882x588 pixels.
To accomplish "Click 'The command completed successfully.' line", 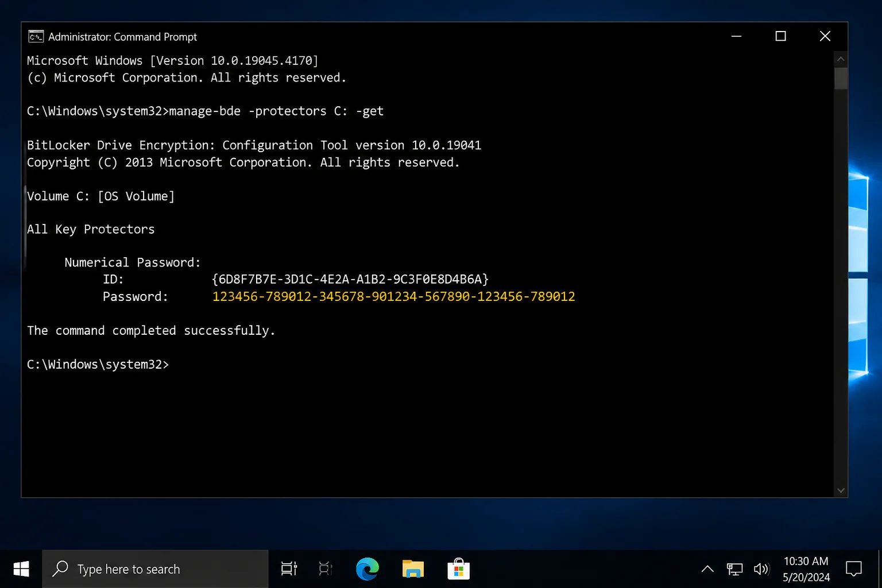I will click(x=151, y=331).
